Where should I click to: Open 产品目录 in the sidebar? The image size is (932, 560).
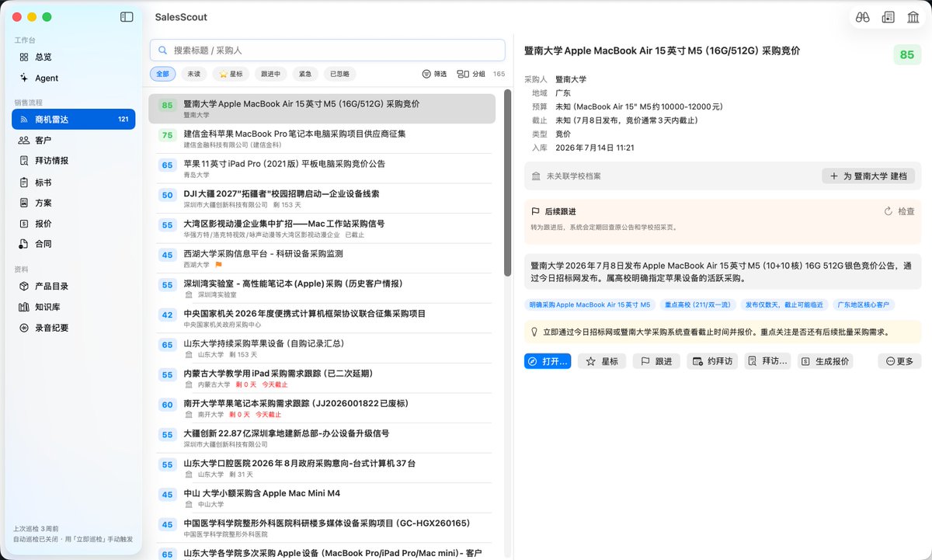(x=74, y=286)
